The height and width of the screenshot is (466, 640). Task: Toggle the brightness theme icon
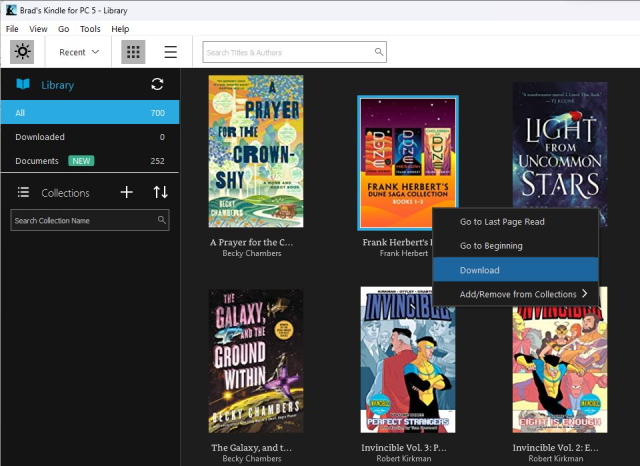(22, 52)
